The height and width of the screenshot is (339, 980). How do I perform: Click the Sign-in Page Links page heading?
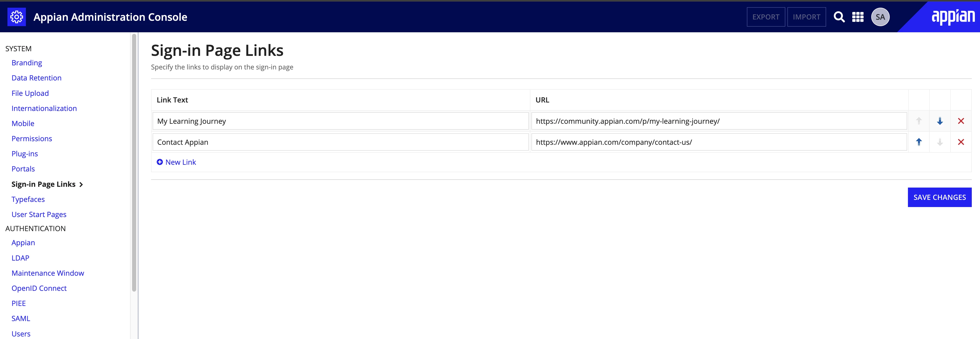(217, 50)
